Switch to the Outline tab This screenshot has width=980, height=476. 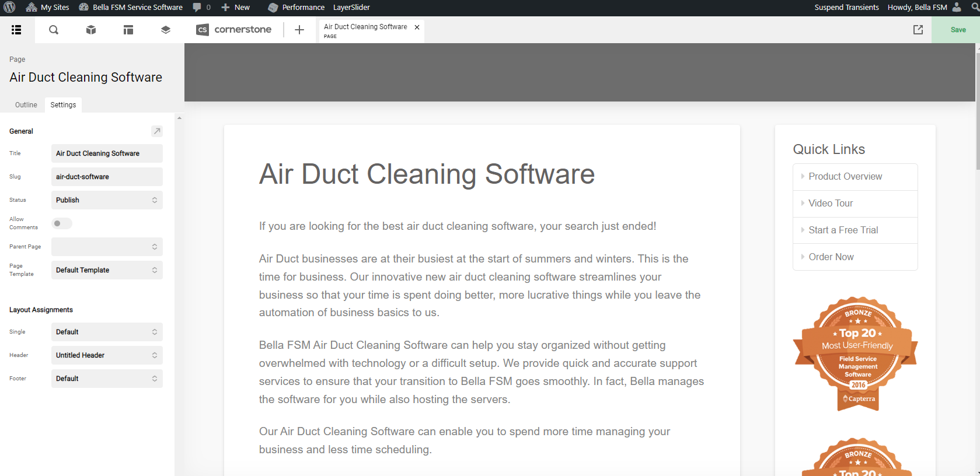[x=26, y=105]
